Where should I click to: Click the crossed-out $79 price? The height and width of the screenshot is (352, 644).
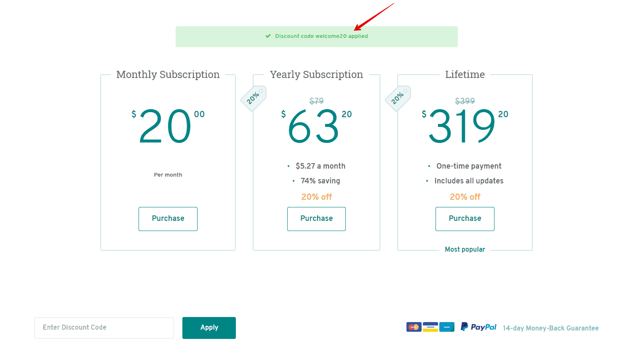tap(316, 101)
